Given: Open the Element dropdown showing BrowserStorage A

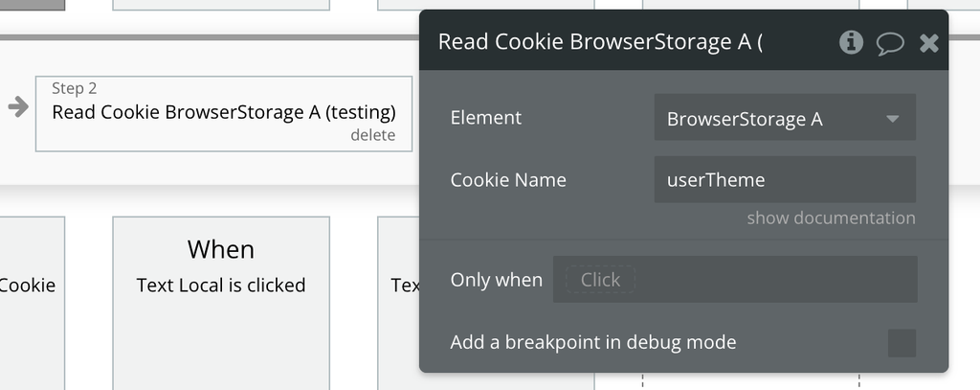Looking at the screenshot, I should click(x=785, y=118).
